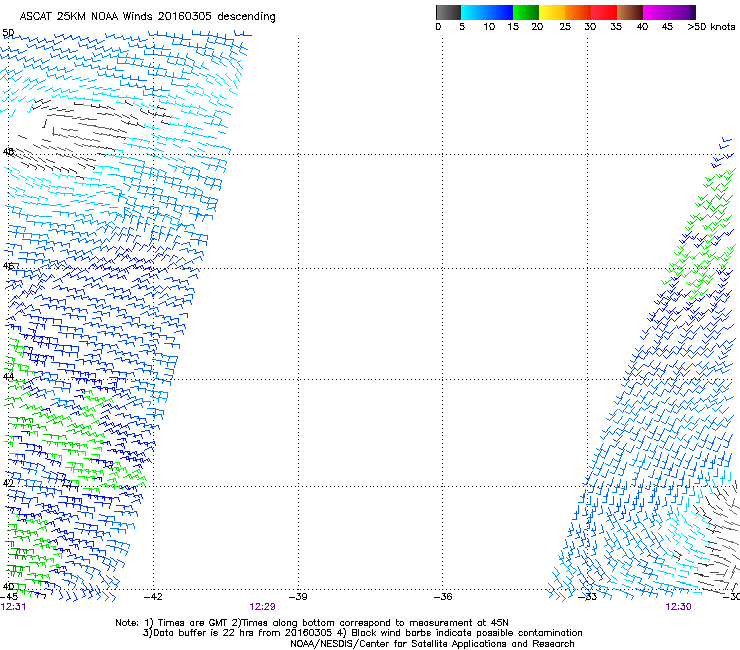Click the longitude label '-42' on bottom axis
The height and width of the screenshot is (650, 740).
point(153,597)
